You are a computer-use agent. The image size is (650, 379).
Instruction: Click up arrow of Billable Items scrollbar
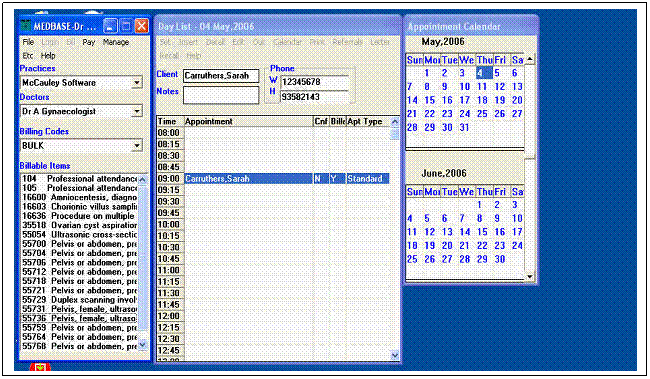coord(143,180)
